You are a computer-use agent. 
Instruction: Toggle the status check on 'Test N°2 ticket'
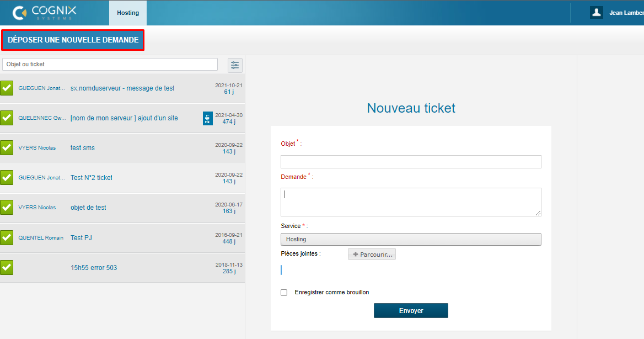pos(7,177)
